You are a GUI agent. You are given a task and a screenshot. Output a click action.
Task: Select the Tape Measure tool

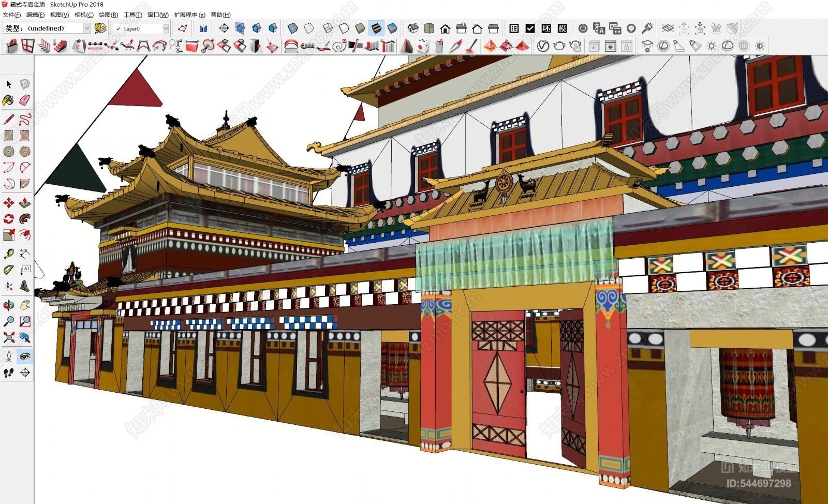(9, 254)
